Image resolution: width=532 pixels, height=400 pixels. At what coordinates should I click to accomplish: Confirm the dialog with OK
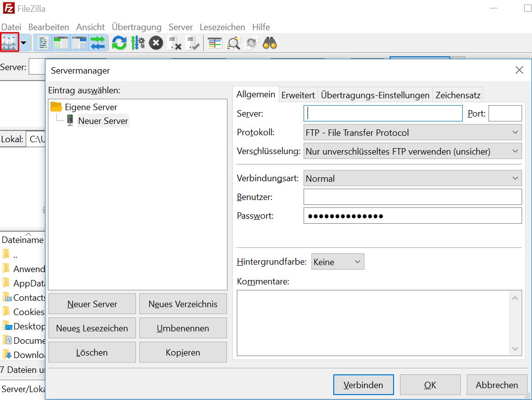(x=430, y=385)
